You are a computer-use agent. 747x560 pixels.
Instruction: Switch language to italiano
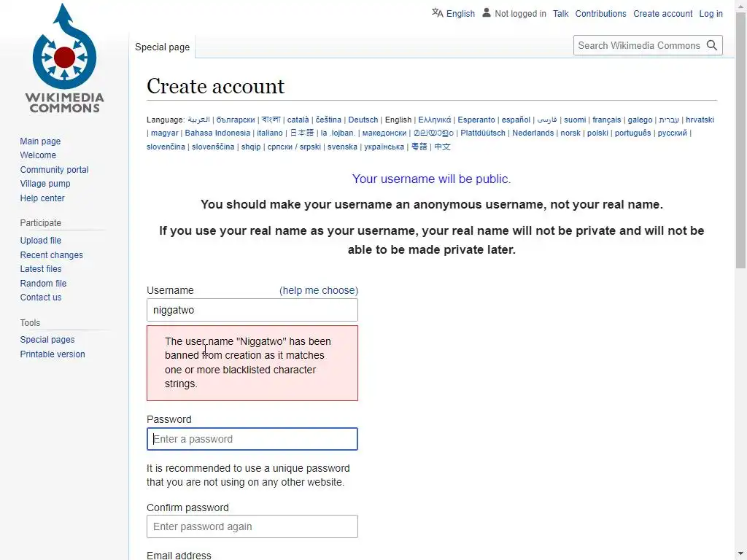click(x=270, y=133)
